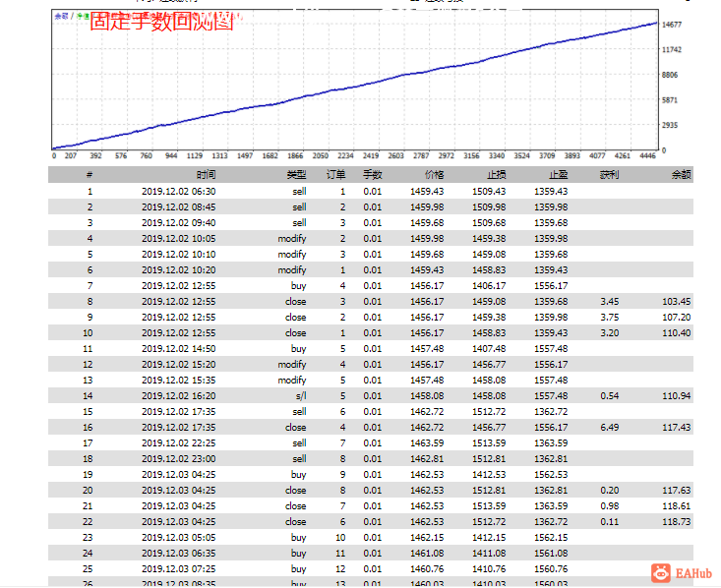Click the stop loss 1406.17

pos(489,285)
